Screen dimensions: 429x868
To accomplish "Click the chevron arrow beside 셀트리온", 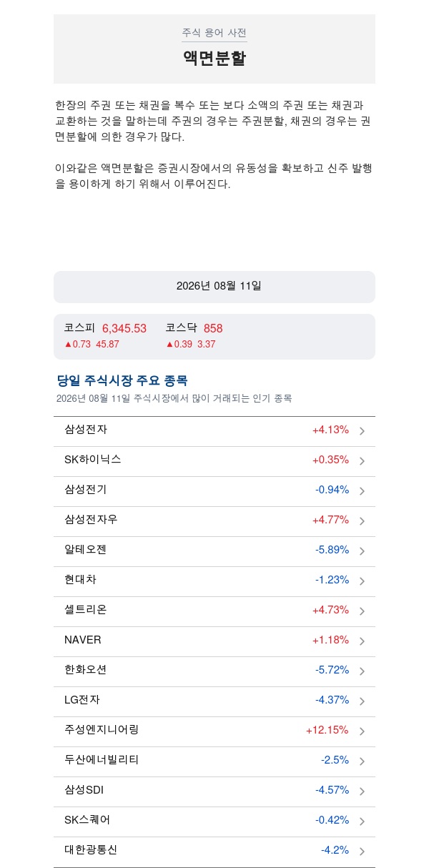I will (362, 611).
